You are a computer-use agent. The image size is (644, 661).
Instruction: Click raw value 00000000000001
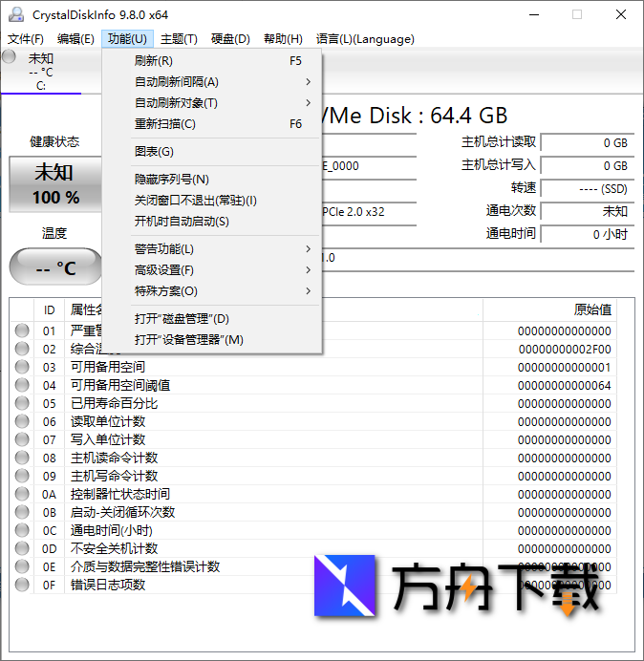(565, 367)
